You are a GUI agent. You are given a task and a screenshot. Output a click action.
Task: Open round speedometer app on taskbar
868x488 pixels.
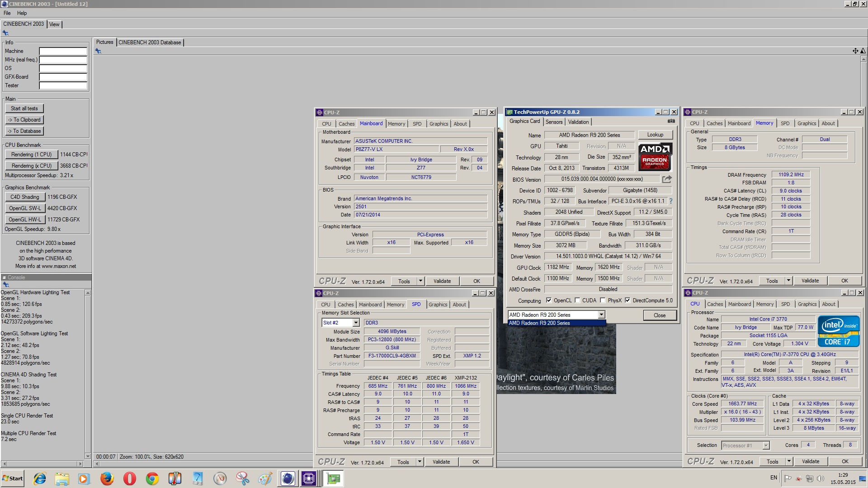point(220,479)
